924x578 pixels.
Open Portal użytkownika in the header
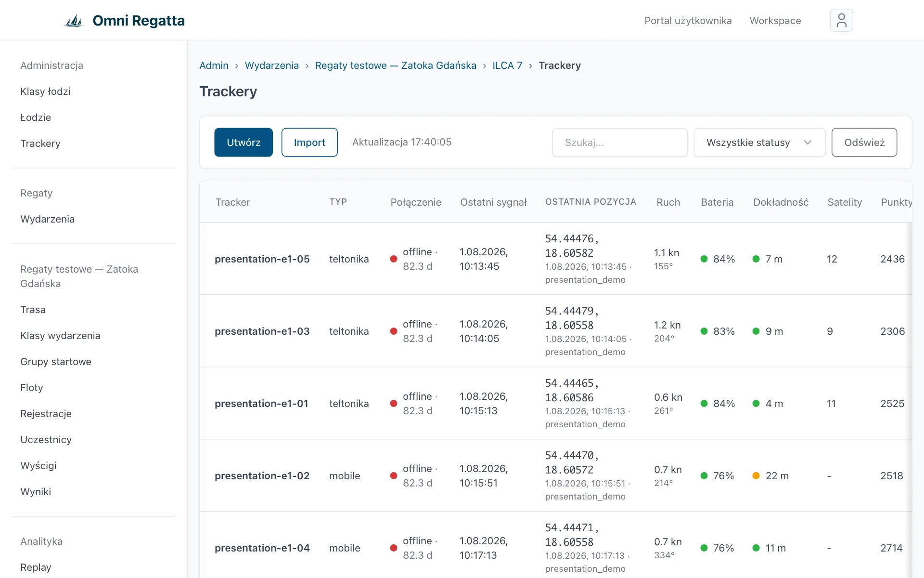[688, 21]
